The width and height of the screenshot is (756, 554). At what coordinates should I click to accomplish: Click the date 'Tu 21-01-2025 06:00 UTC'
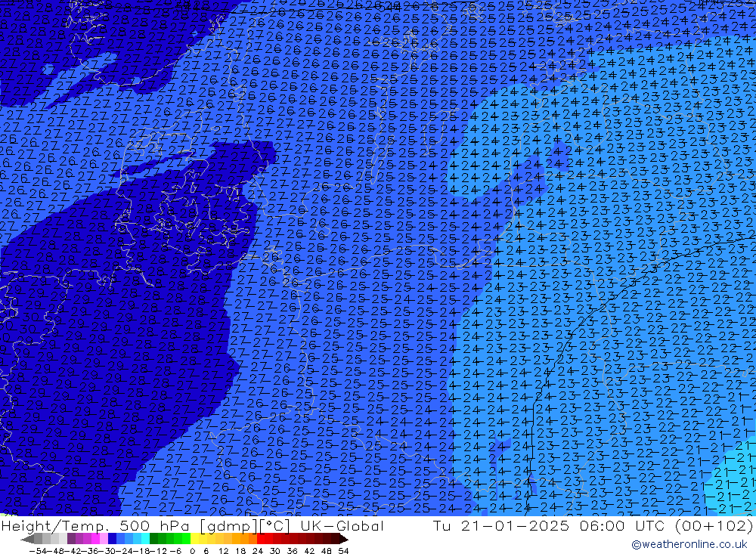(549, 525)
